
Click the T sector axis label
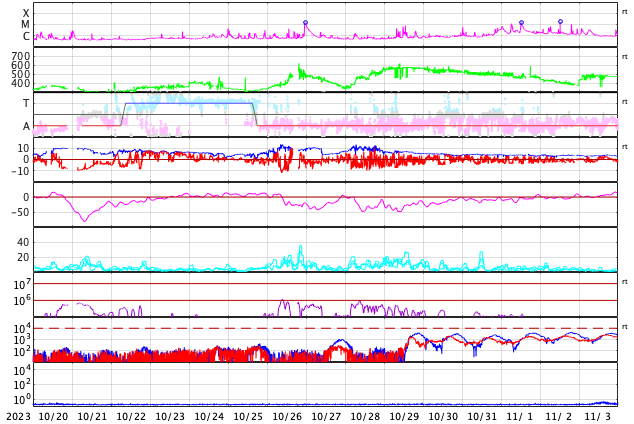tap(26, 103)
